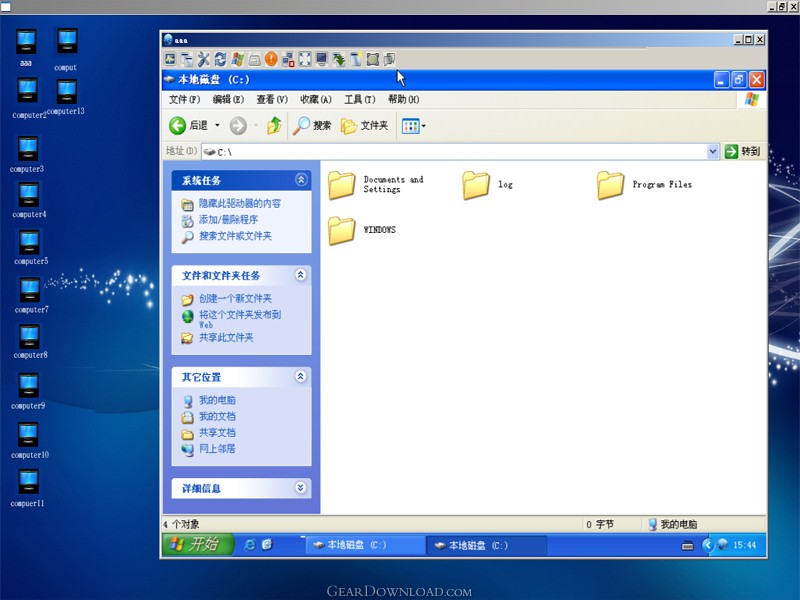Click the 创建一个新文件夹 link

tap(235, 298)
